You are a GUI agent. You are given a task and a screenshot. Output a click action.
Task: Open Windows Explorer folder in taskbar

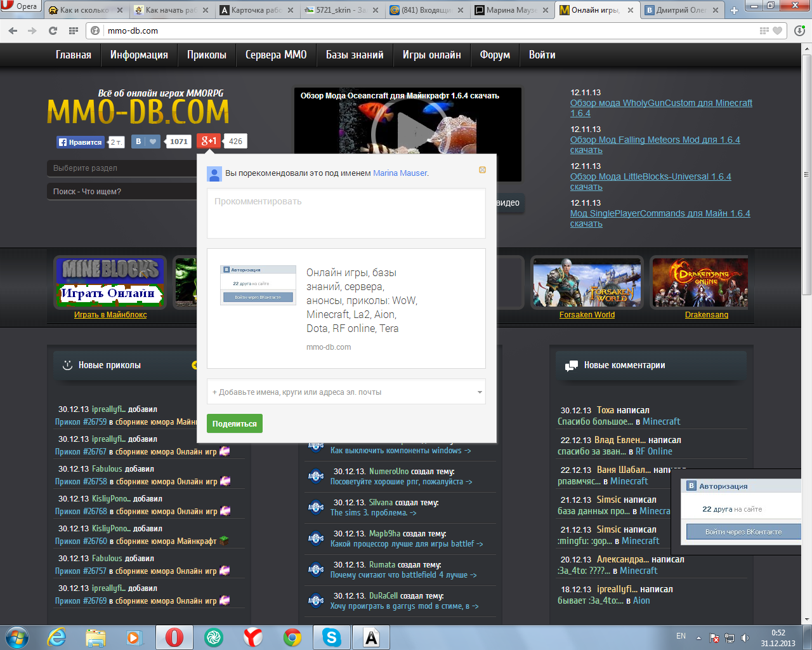[x=95, y=637]
